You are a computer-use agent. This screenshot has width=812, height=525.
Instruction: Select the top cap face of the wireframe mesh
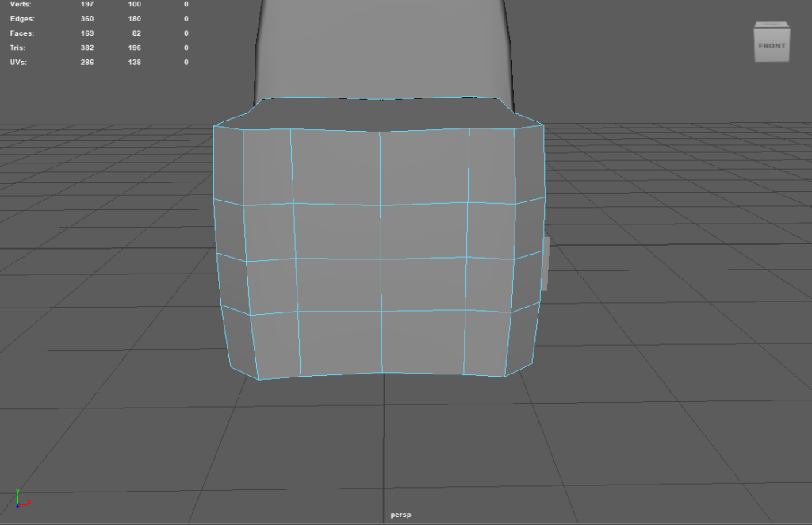point(381,114)
